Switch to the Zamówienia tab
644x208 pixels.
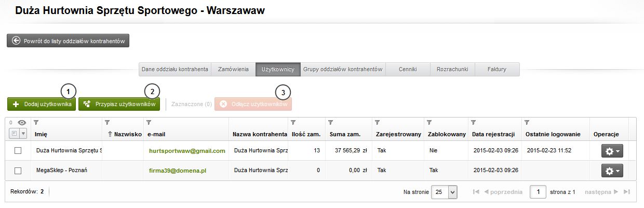tap(233, 69)
